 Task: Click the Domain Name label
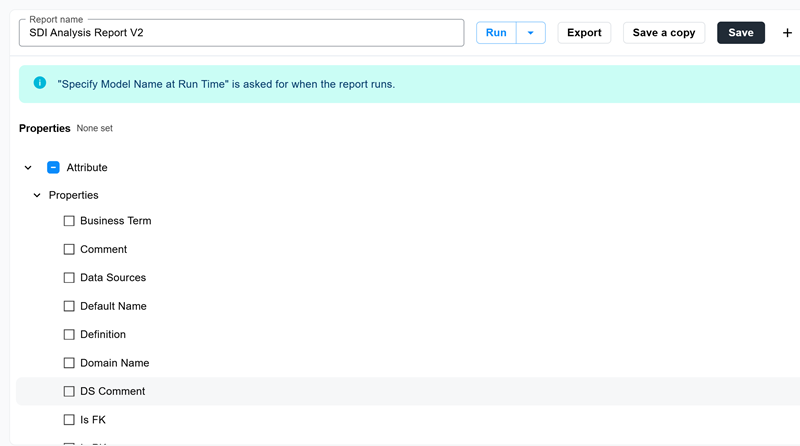[x=115, y=363]
